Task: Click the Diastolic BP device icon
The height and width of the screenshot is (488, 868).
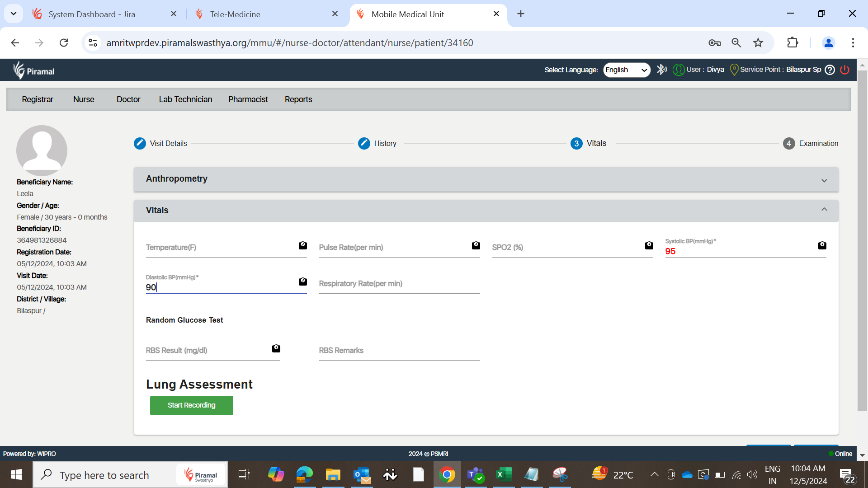Action: [303, 282]
